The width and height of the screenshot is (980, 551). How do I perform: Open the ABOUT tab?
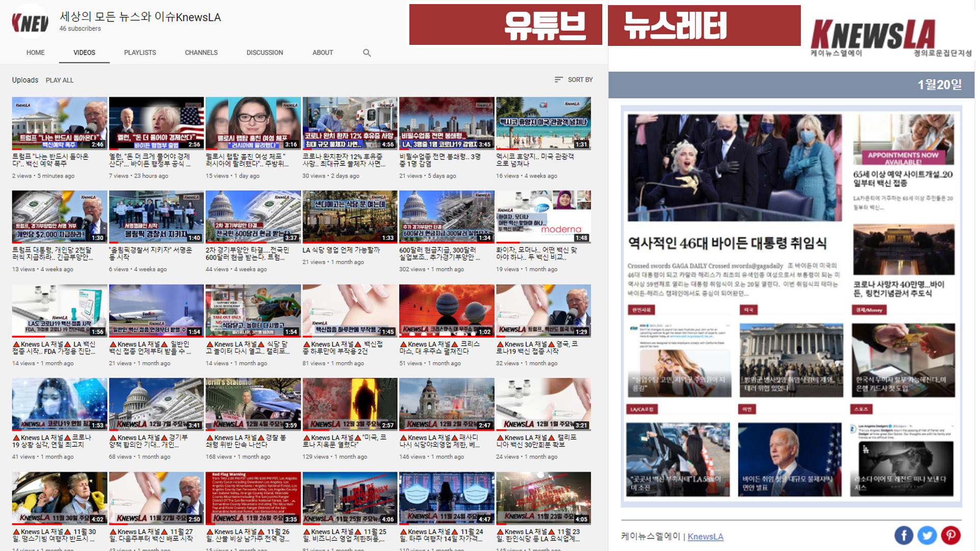pyautogui.click(x=323, y=53)
